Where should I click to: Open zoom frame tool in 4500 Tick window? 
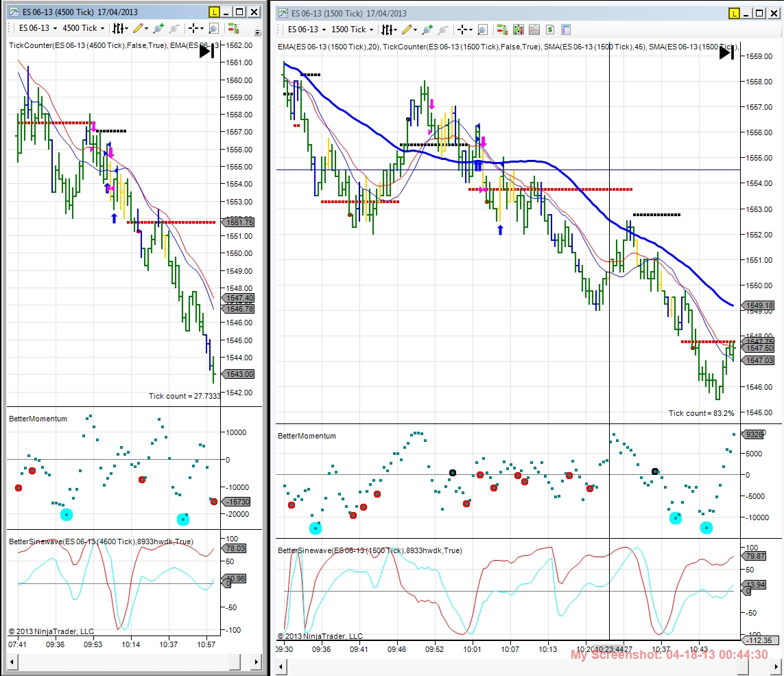click(x=213, y=29)
